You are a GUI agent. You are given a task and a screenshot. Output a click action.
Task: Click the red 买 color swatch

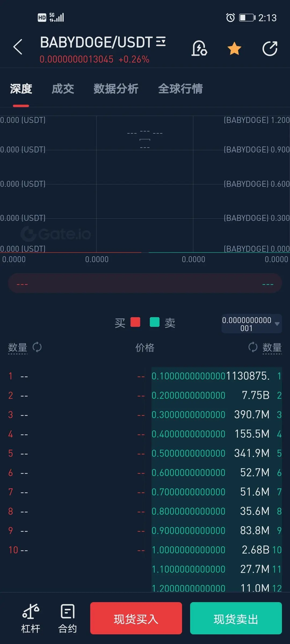pyautogui.click(x=135, y=322)
